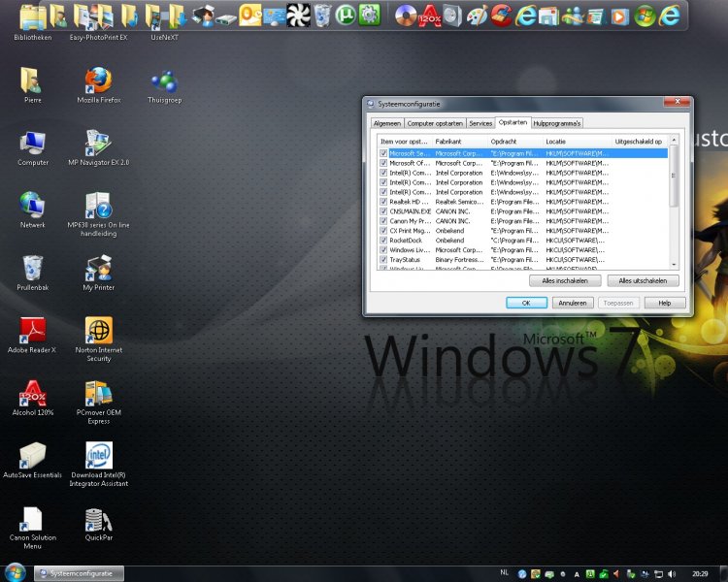Launch Alcohol 120% from the dock
This screenshot has width=728, height=582.
(429, 16)
